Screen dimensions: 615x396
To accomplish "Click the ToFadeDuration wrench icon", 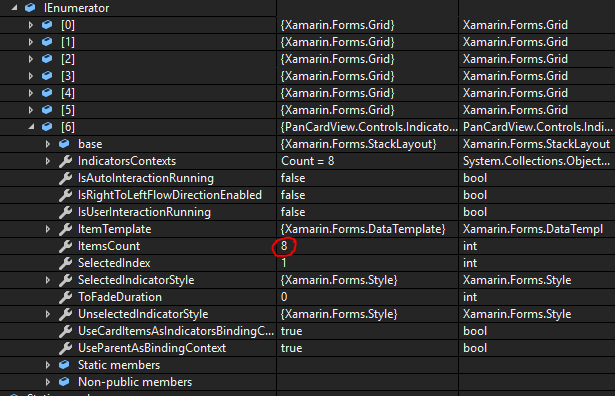I will click(66, 297).
